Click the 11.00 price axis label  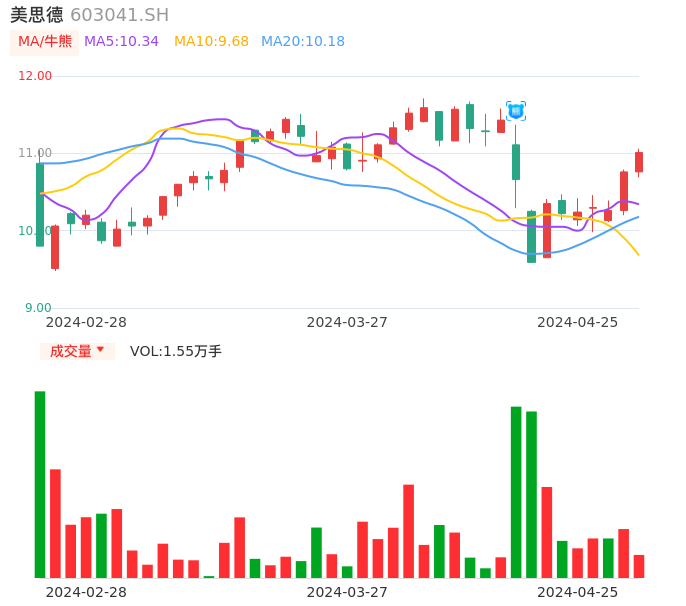tap(35, 153)
